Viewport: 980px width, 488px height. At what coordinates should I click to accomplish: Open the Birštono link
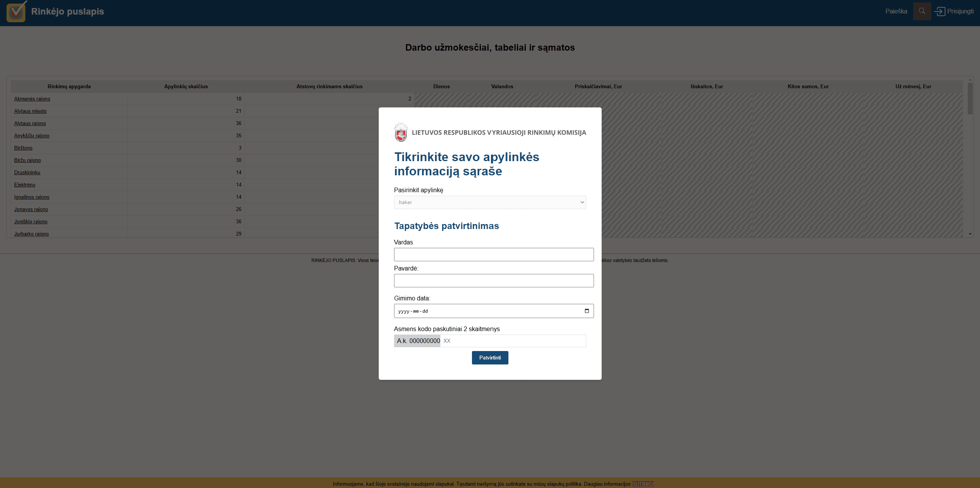point(23,148)
